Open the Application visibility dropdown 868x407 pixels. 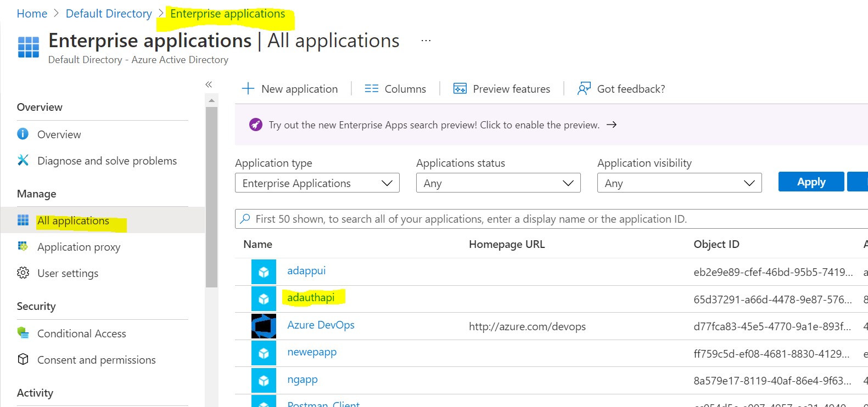tap(680, 183)
